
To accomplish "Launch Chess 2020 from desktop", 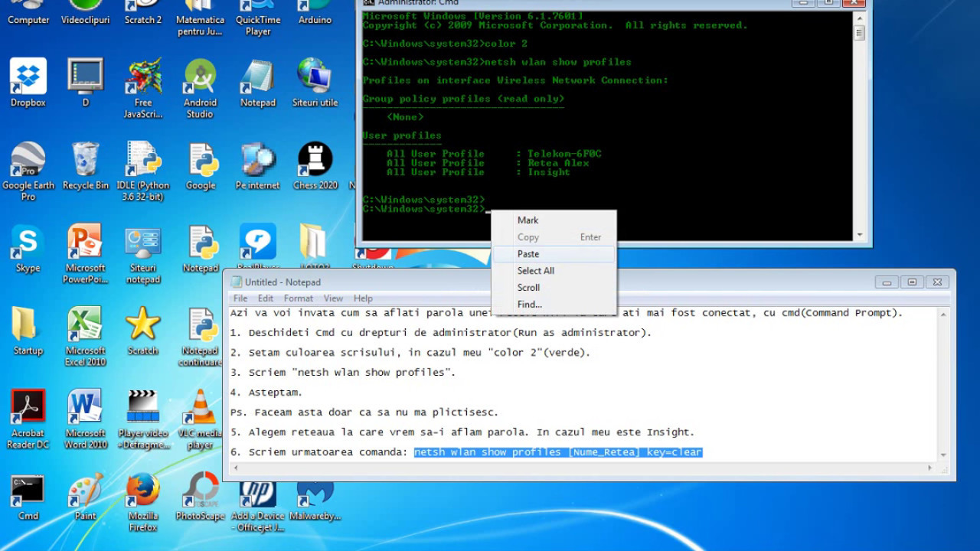I will 315,165.
